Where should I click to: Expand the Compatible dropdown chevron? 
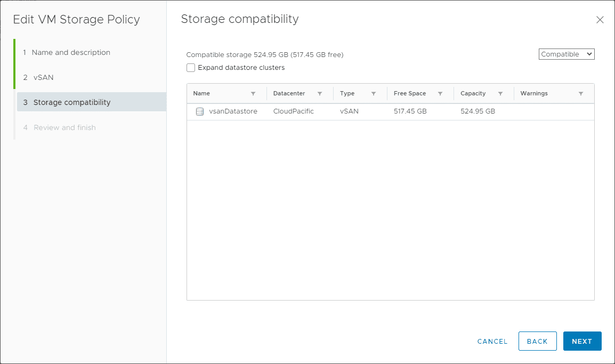tap(588, 54)
